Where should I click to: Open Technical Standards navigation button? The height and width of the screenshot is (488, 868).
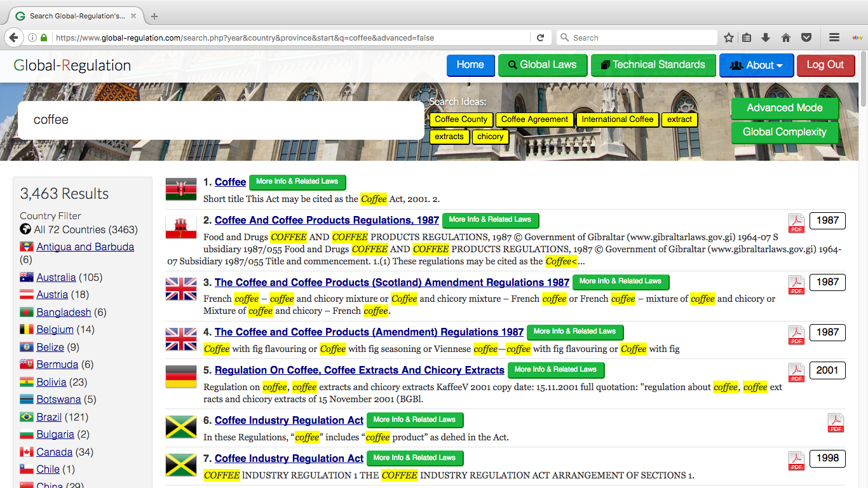tap(653, 65)
